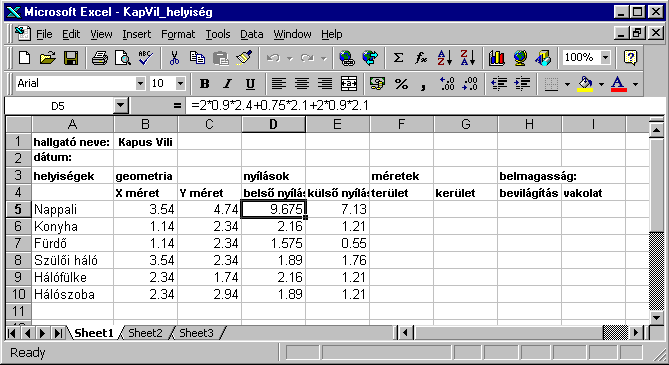Viewport: 669px width, 365px height.
Task: Open the Paste Function fx icon
Action: (x=421, y=58)
